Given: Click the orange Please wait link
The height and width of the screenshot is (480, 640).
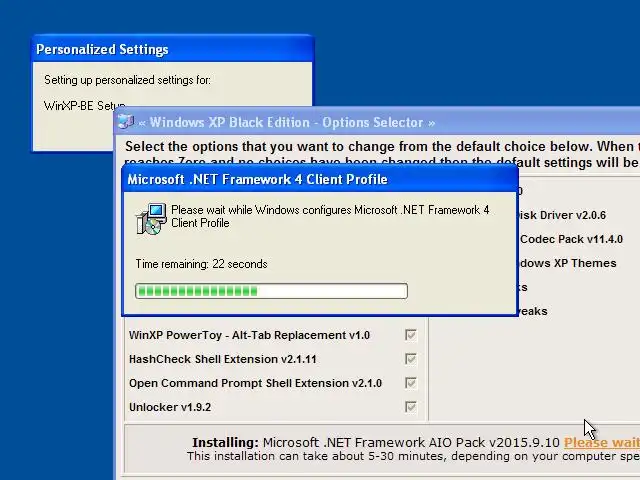Looking at the screenshot, I should click(602, 442).
